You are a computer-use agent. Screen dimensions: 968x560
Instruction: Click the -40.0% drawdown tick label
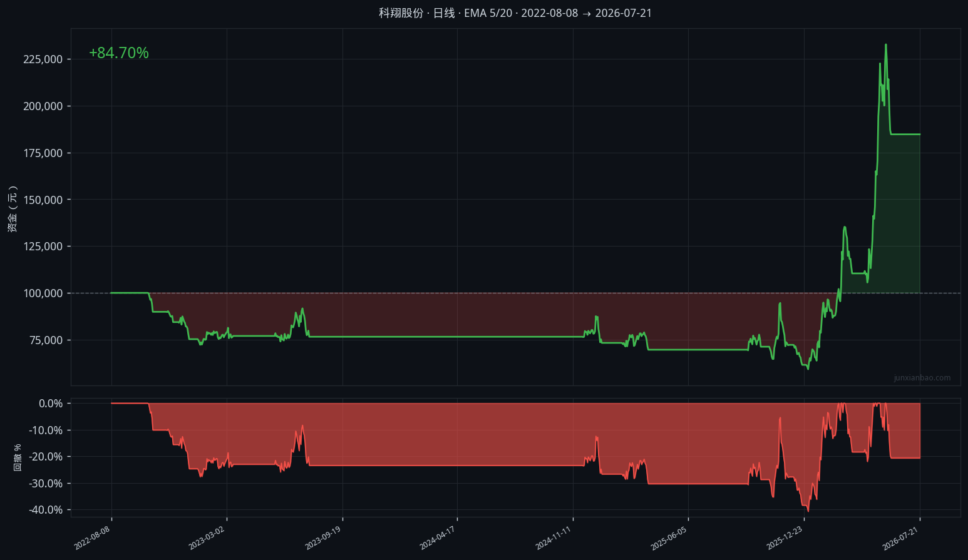pos(46,510)
